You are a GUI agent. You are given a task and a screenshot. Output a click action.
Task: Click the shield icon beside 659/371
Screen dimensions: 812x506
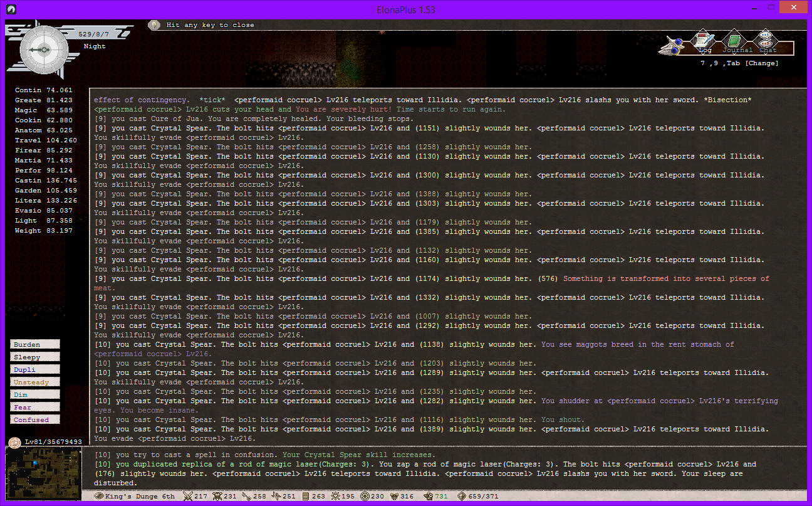coord(461,497)
